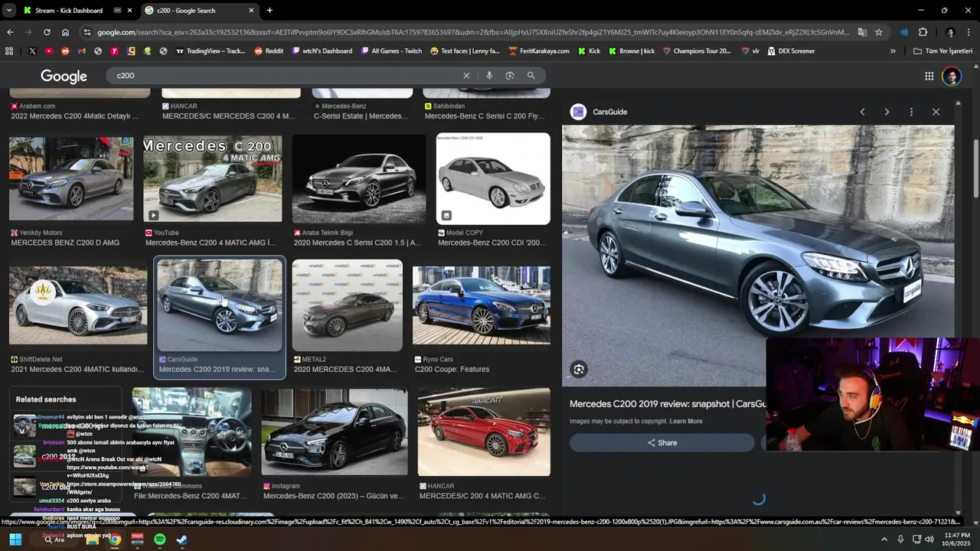Open the Yeniköy Motors C200 D AMG thumbnail

(x=71, y=178)
